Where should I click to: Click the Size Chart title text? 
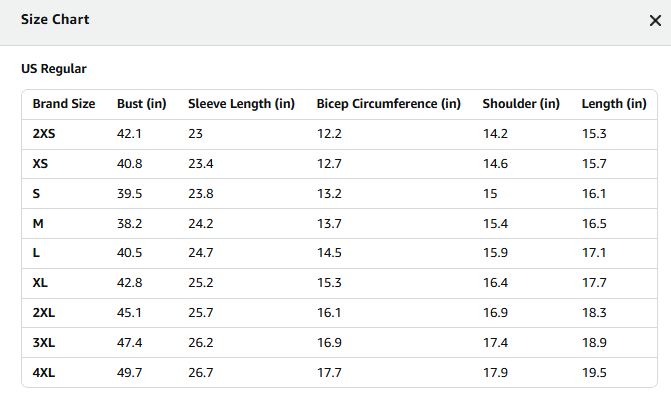55,20
